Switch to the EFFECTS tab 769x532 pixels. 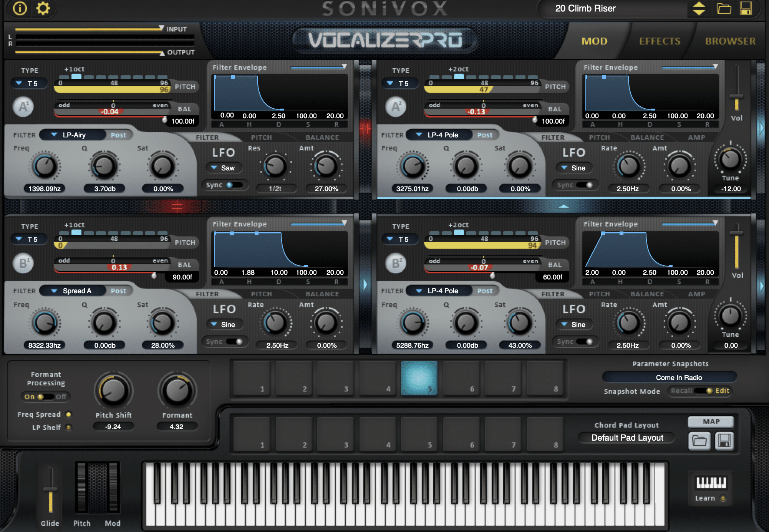point(660,41)
